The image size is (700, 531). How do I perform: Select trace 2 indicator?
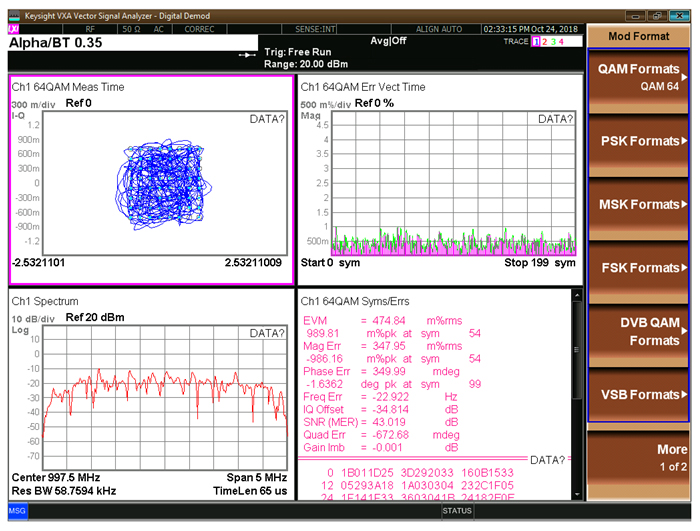pyautogui.click(x=545, y=41)
